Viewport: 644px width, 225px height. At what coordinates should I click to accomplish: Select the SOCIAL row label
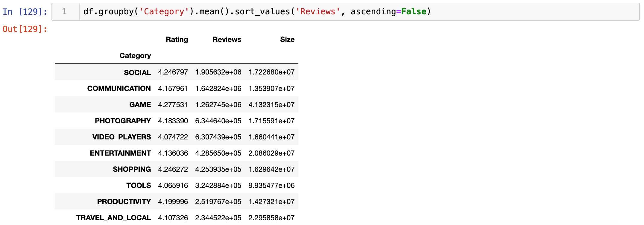[137, 72]
